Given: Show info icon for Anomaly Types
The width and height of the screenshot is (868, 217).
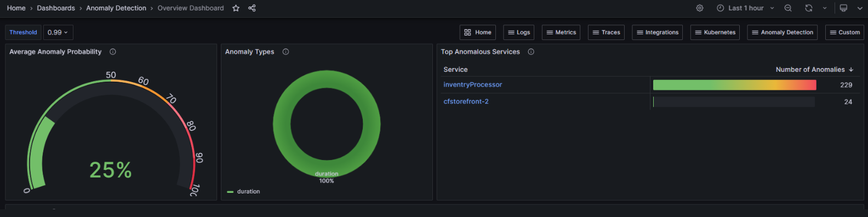Looking at the screenshot, I should point(285,52).
